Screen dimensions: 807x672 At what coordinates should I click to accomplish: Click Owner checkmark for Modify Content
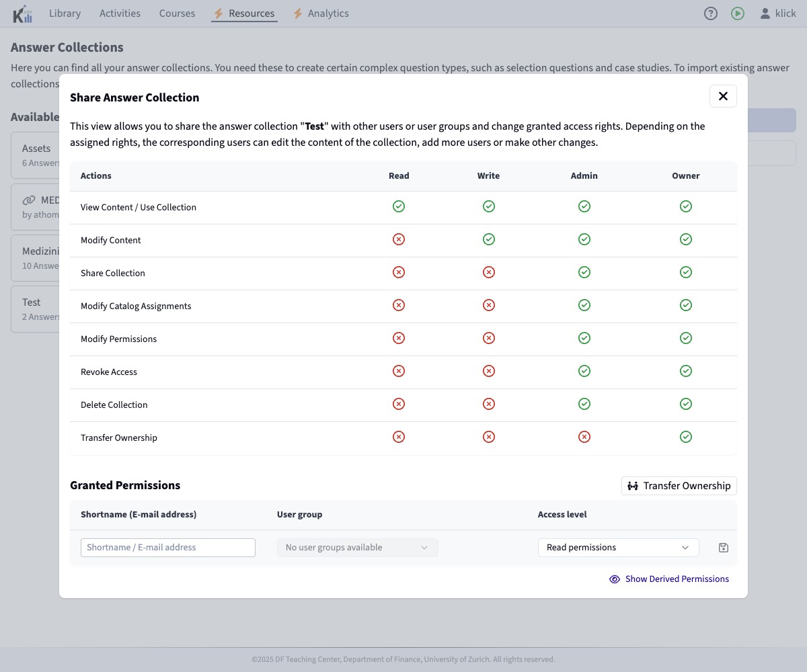[x=686, y=239]
